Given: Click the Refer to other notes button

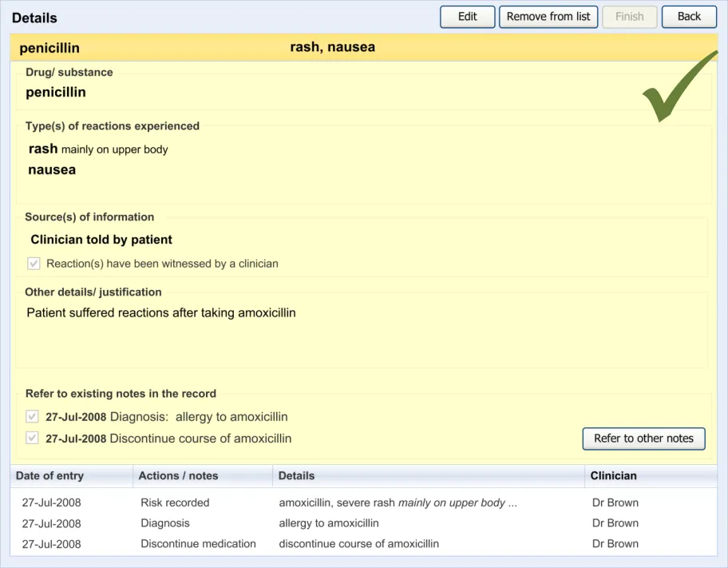Looking at the screenshot, I should (x=643, y=439).
